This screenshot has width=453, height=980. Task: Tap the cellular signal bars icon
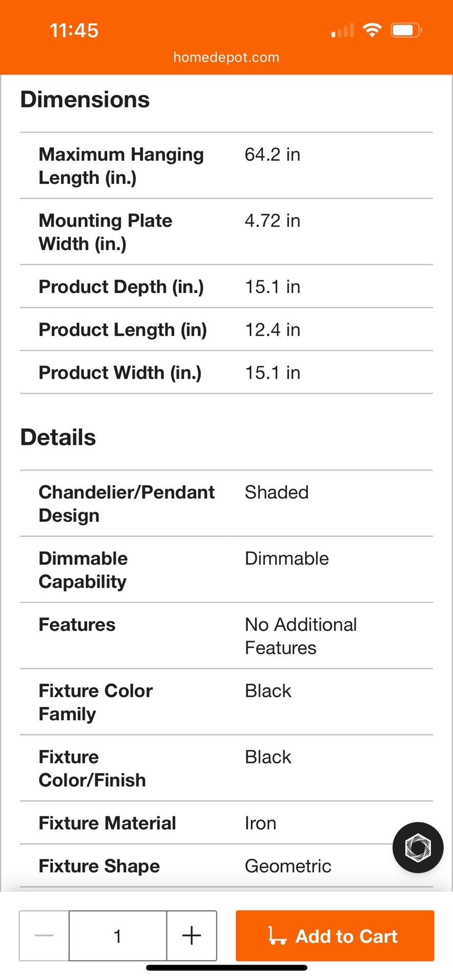tap(343, 31)
